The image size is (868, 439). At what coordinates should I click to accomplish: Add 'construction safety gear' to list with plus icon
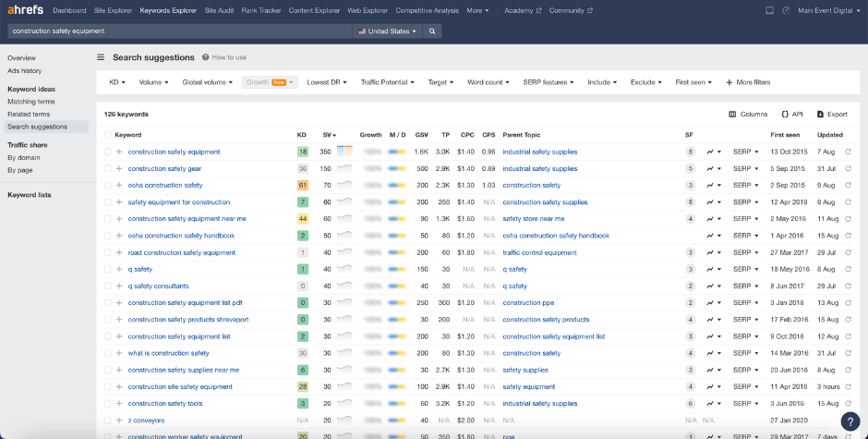(119, 169)
